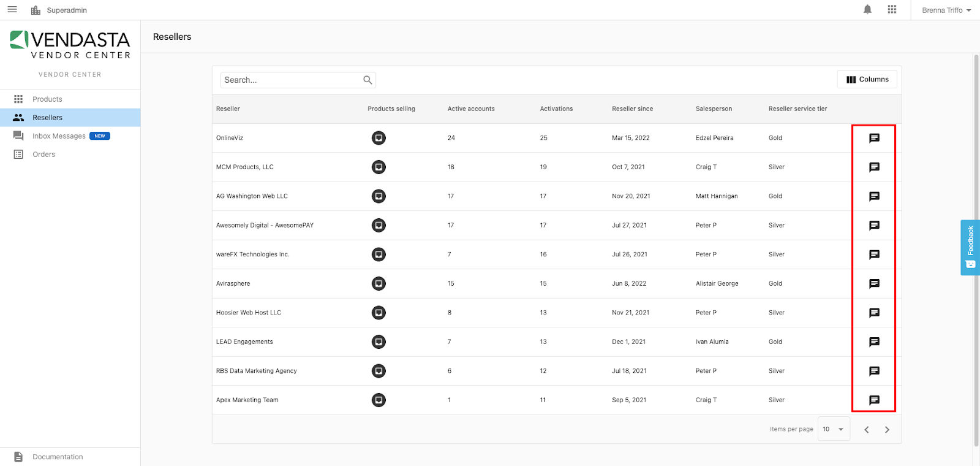The height and width of the screenshot is (466, 980).
Task: Open message icon for Hoosier Web Host LLC
Action: tap(874, 313)
